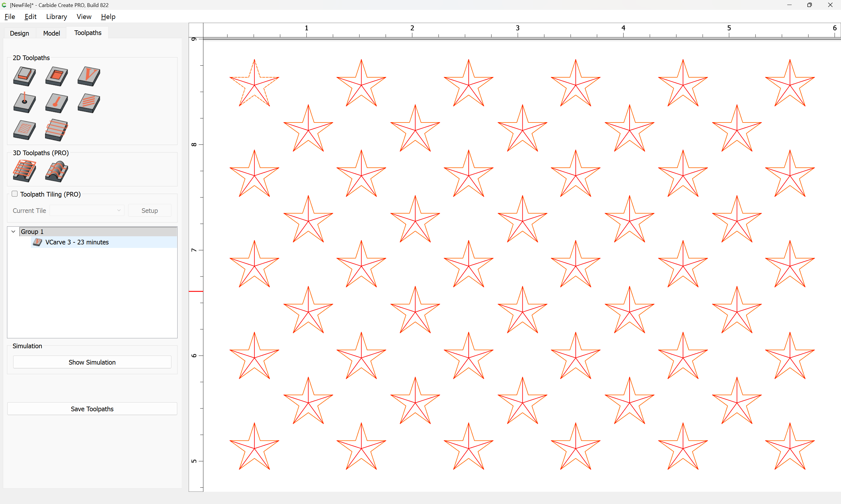
Task: Add a 3D Finish toolpath
Action: [x=56, y=171]
